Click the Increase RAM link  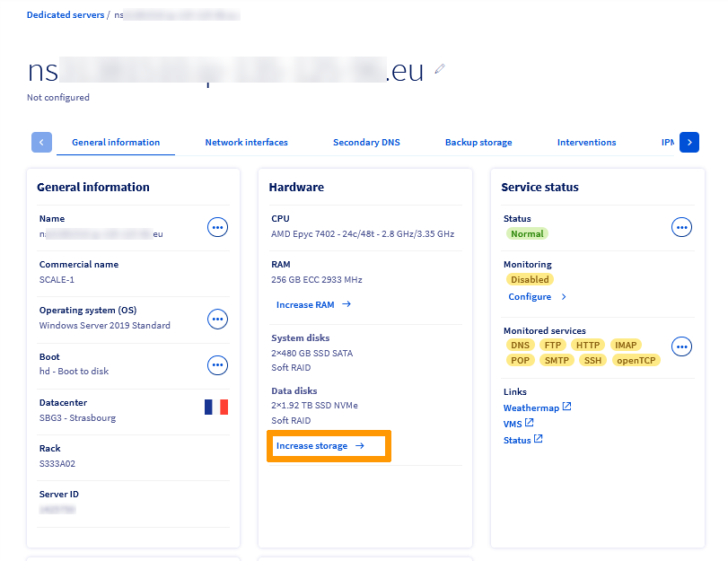312,305
